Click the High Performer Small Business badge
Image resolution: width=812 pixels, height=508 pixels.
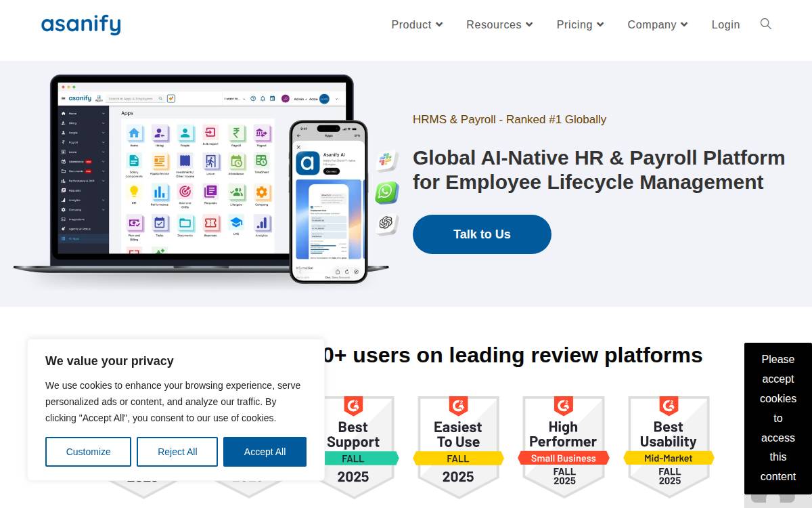[x=564, y=447]
